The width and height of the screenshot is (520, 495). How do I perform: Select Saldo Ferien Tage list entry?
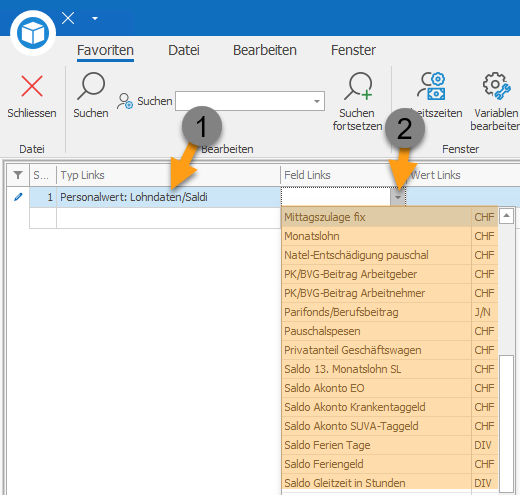click(x=389, y=445)
